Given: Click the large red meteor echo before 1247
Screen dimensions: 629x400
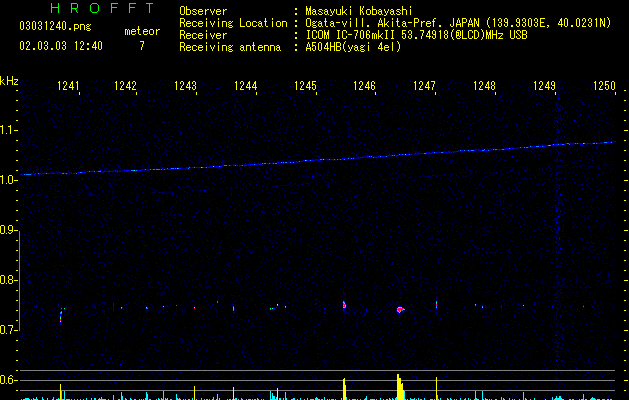Looking at the screenshot, I should (400, 309).
